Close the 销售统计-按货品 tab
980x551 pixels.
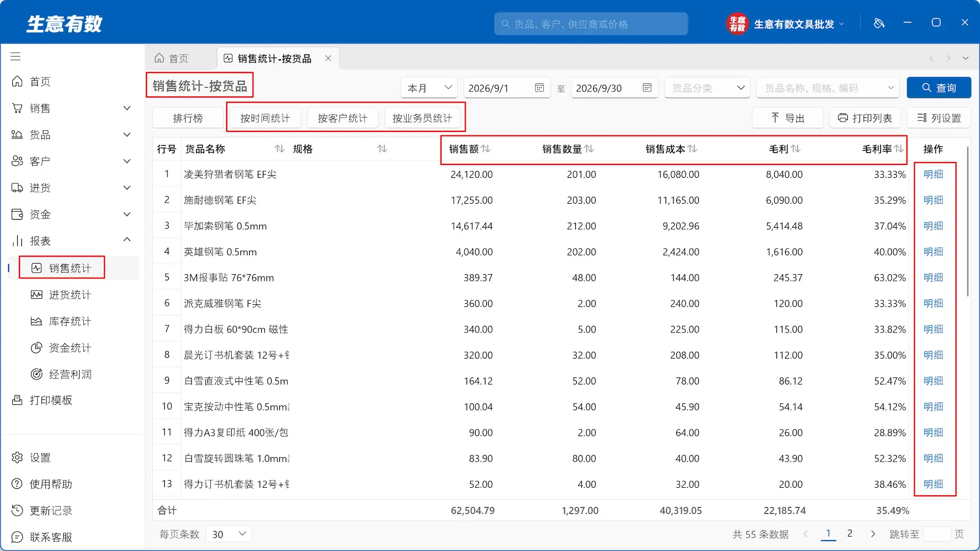[328, 58]
